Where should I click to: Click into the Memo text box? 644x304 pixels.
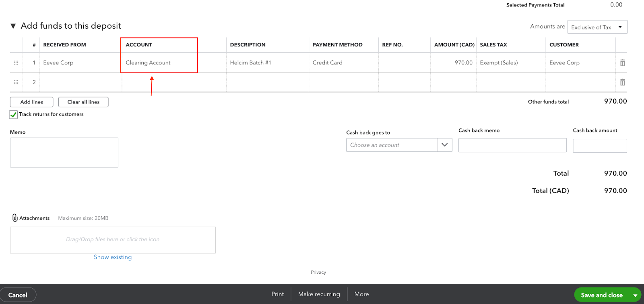point(64,153)
